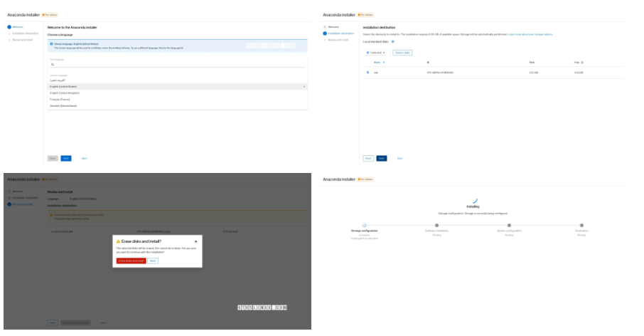Click into the Find a language search field
The height and width of the screenshot is (336, 644).
tap(178, 64)
